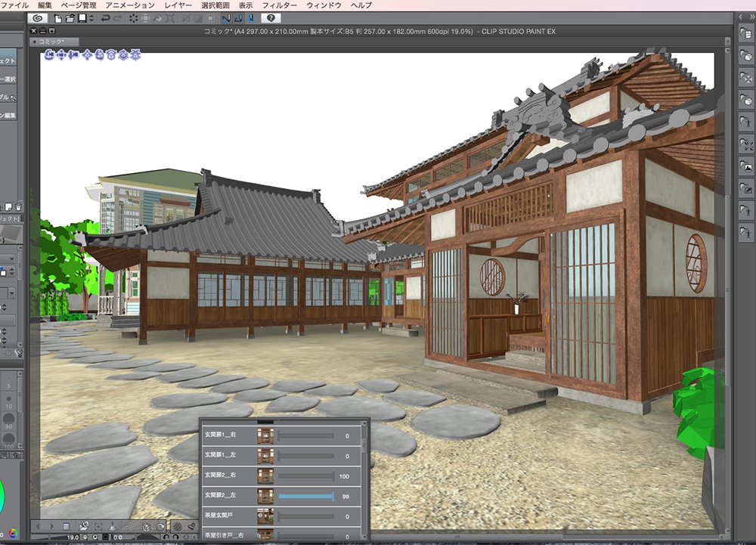Click the camera dolly zoom icon
The height and width of the screenshot is (545, 756).
pos(73,57)
